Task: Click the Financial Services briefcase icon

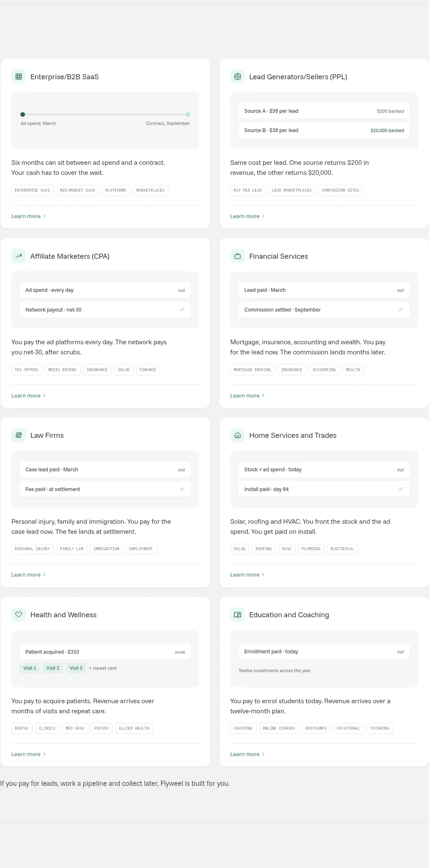Action: click(x=237, y=256)
